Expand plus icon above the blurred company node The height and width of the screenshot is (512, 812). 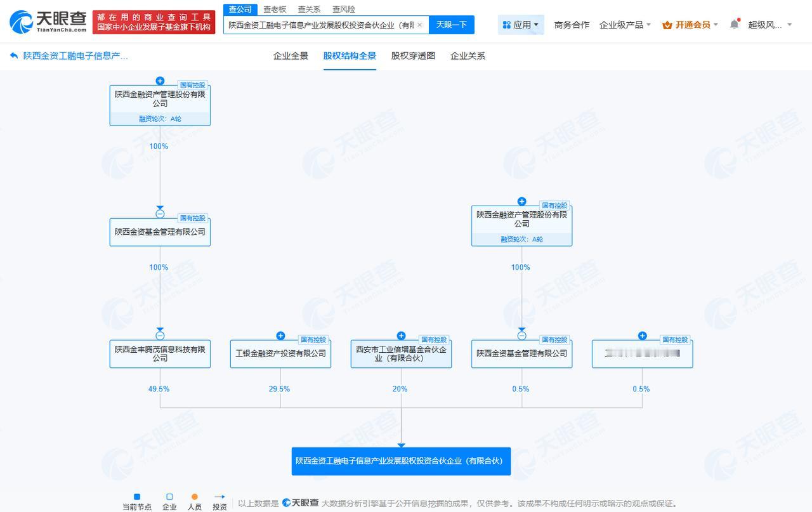point(642,336)
